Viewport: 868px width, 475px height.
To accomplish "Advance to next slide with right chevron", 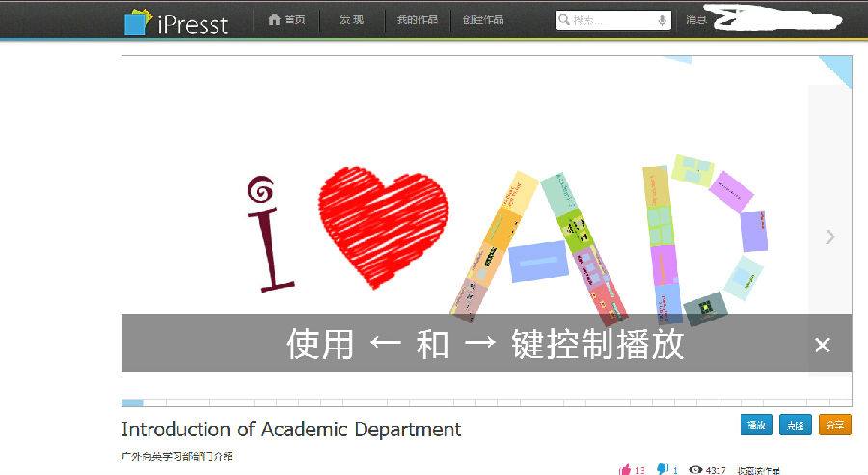I will point(829,237).
